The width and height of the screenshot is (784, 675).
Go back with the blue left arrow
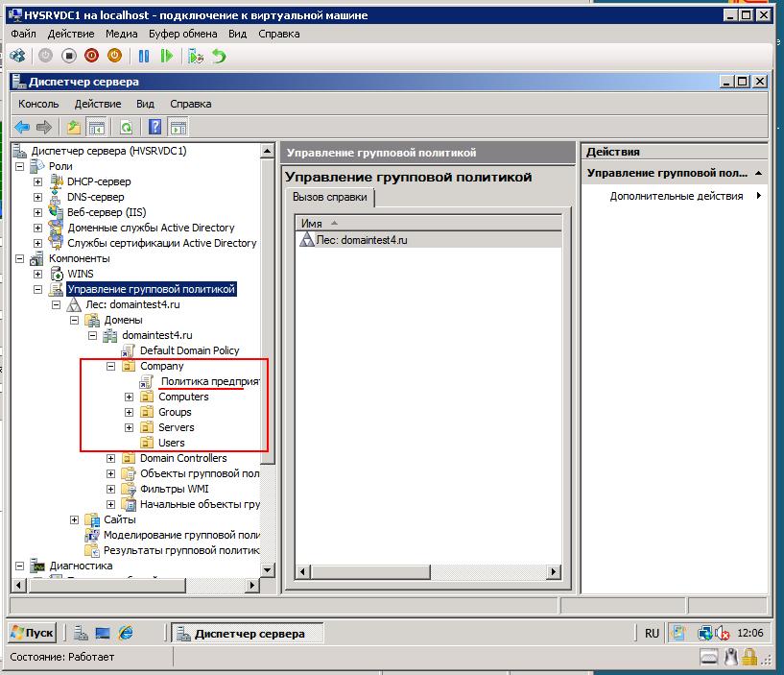(x=22, y=127)
